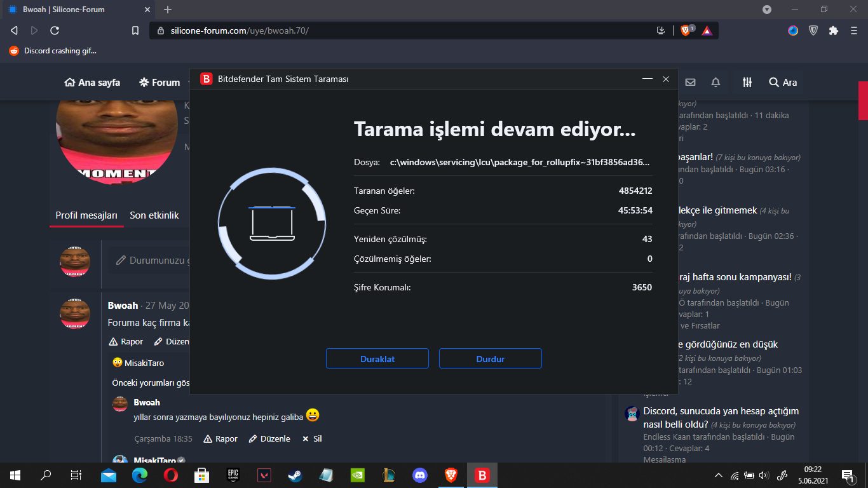Open the Brave Rewards triangle icon
This screenshot has width=868, height=488.
click(707, 30)
